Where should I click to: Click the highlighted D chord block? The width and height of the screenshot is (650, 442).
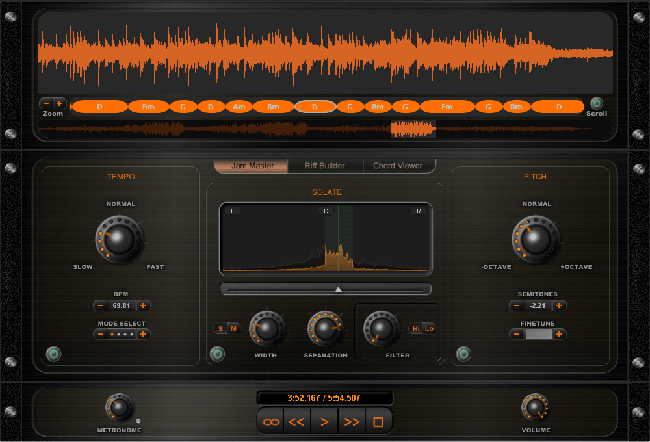click(x=315, y=107)
